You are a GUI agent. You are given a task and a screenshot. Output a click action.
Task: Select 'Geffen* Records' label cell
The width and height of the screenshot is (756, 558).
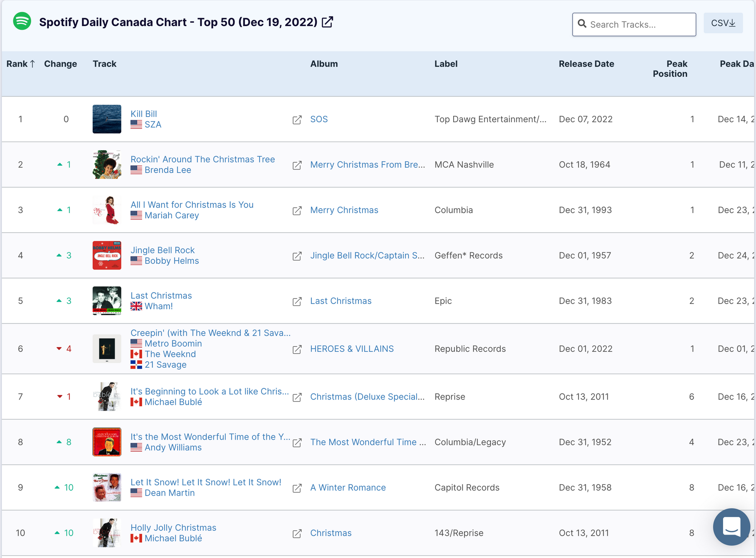469,255
